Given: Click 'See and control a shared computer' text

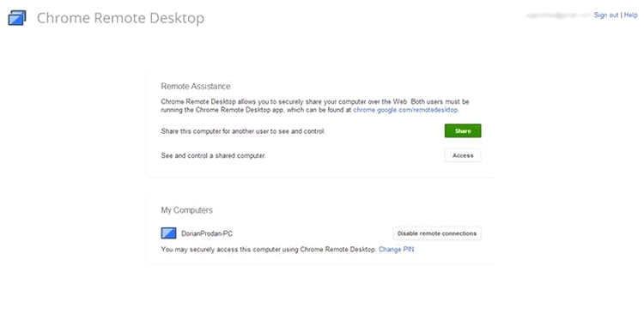Looking at the screenshot, I should [213, 156].
